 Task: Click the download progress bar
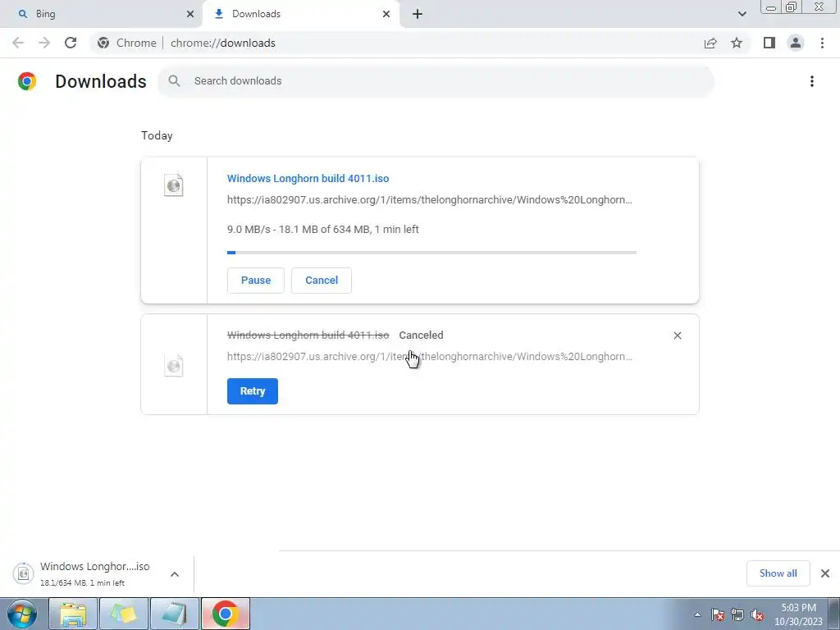coord(431,253)
